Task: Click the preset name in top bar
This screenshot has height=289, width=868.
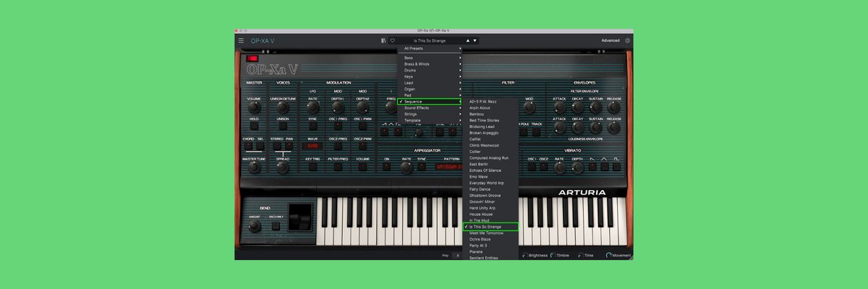Action: coord(430,40)
